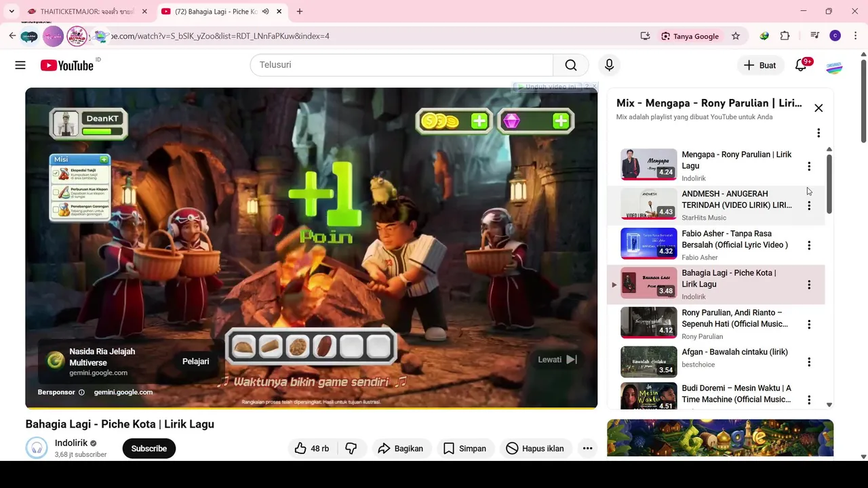Open gemini.google.com sponsor link
This screenshot has width=868, height=488.
click(x=123, y=392)
